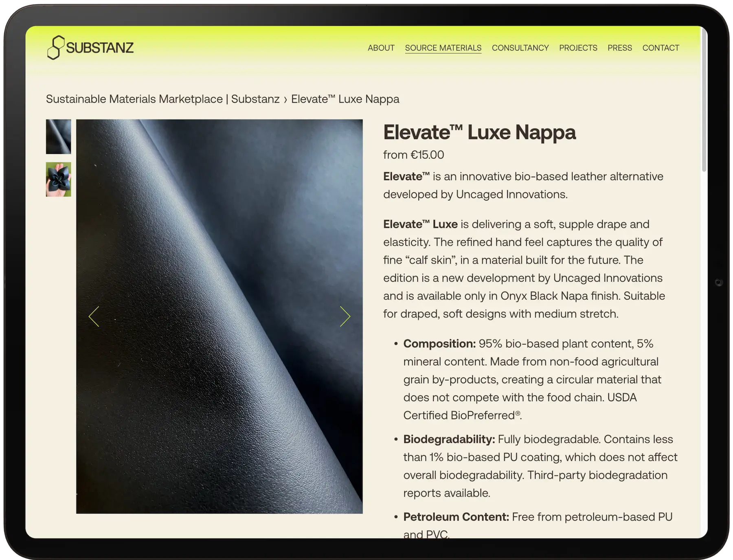Image resolution: width=733 pixels, height=560 pixels.
Task: Visit the Press page
Action: (619, 48)
